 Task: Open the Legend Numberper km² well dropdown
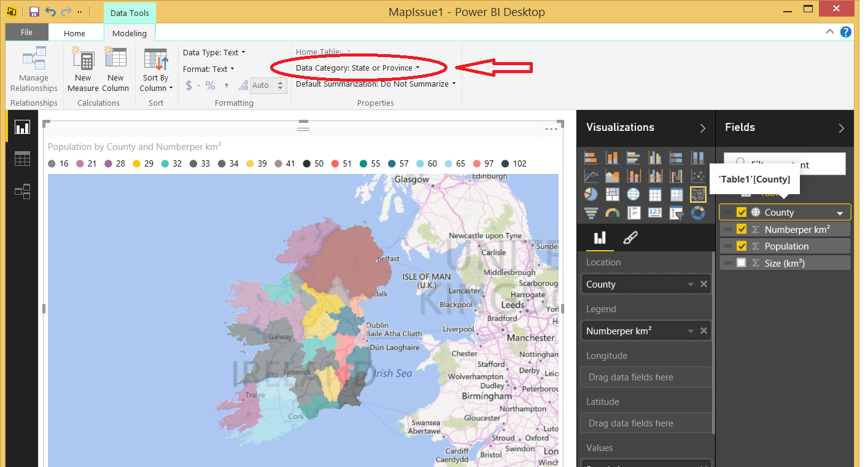click(691, 331)
